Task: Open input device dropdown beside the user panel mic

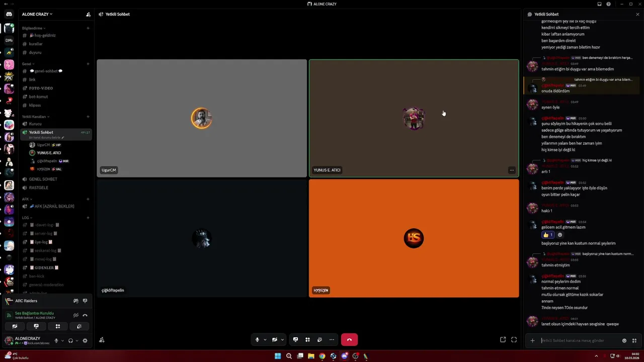Action: pos(62,340)
